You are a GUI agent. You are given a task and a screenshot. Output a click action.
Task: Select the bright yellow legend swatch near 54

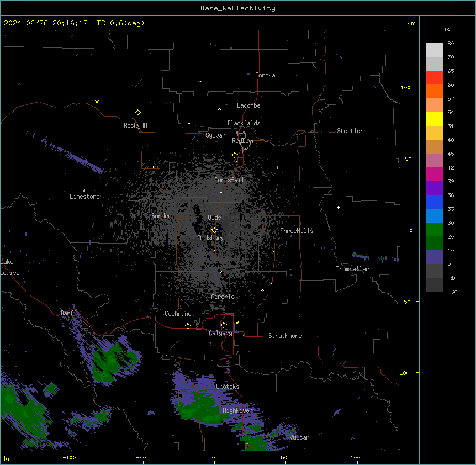click(x=434, y=119)
